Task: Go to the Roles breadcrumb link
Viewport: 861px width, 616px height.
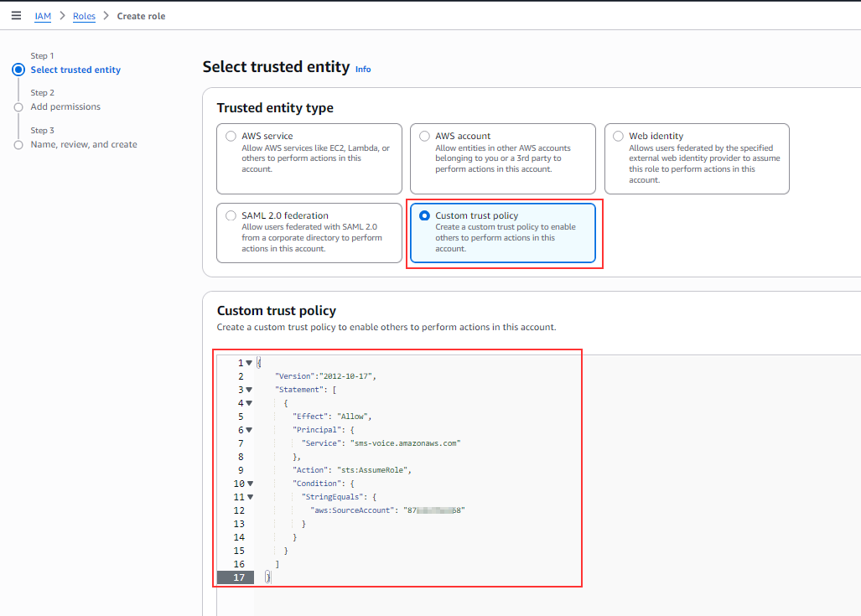Action: [84, 16]
